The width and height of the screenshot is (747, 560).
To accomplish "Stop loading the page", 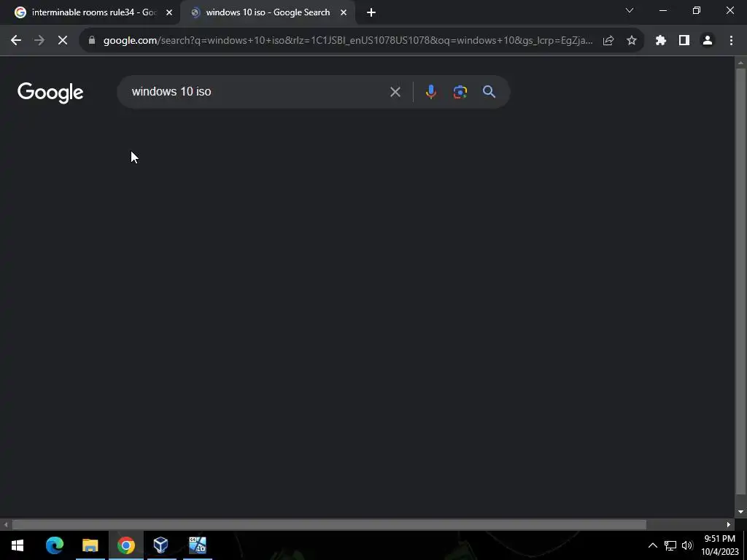I will (x=63, y=41).
